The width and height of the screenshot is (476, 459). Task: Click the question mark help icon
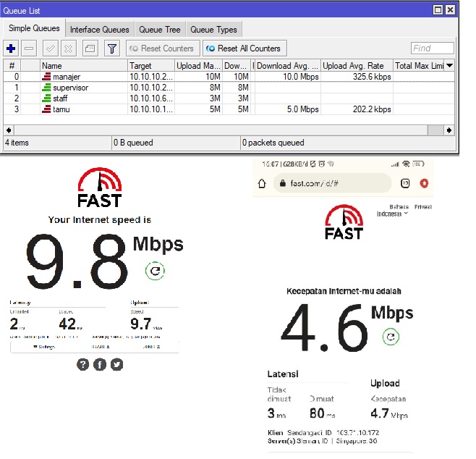tap(83, 364)
